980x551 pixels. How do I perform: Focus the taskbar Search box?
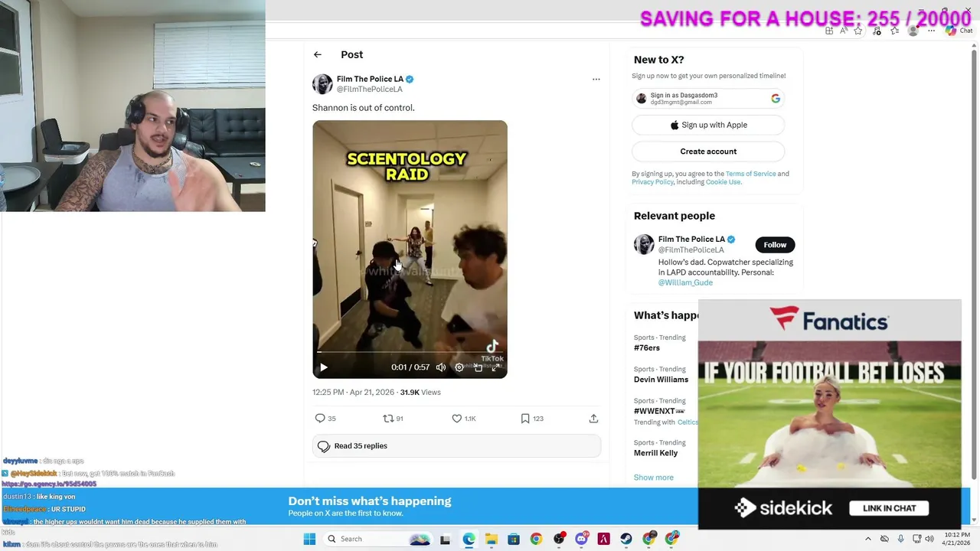point(377,539)
